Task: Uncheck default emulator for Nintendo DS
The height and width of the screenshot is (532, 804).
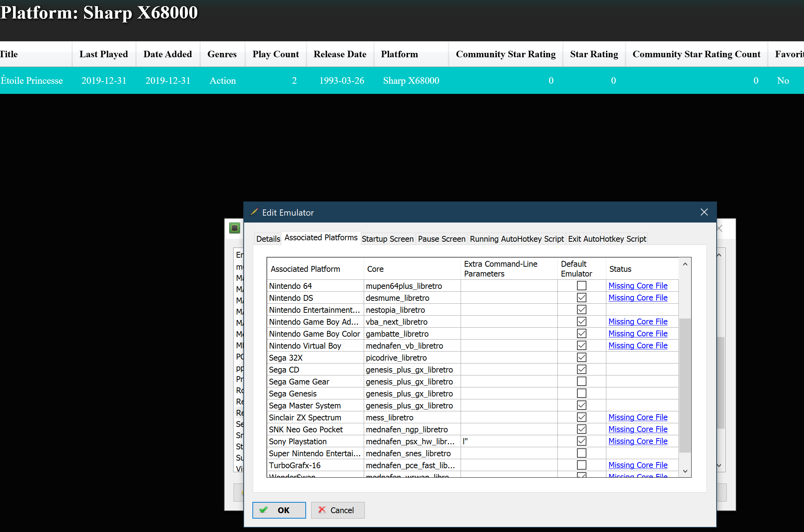Action: tap(581, 298)
